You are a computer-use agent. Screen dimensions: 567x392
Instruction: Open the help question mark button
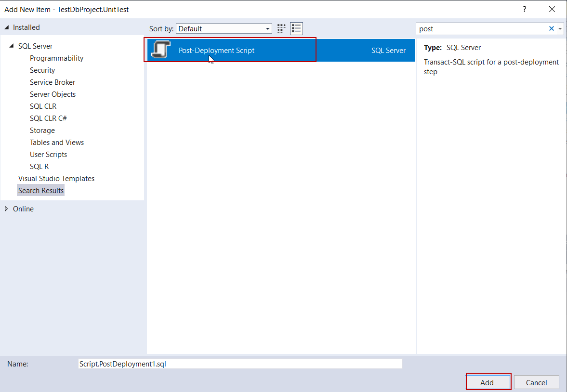524,10
